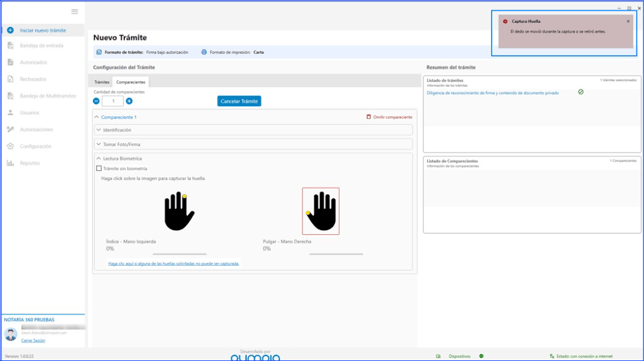
Task: Click the Version 1.0.0.22 label
Action: 19,356
